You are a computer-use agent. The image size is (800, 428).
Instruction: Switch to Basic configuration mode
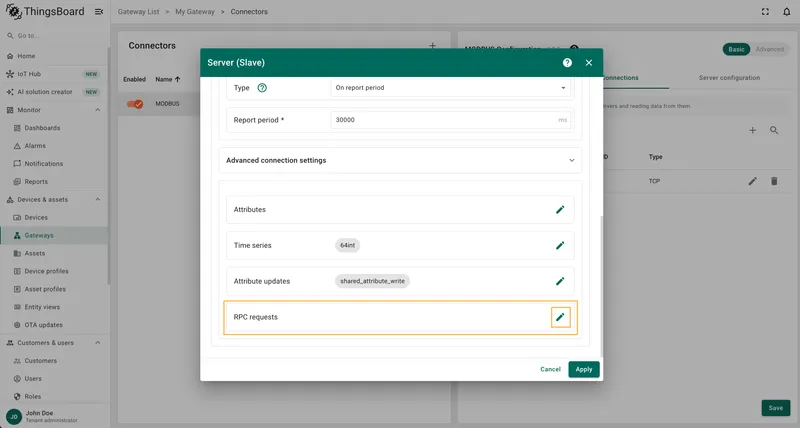coord(736,49)
